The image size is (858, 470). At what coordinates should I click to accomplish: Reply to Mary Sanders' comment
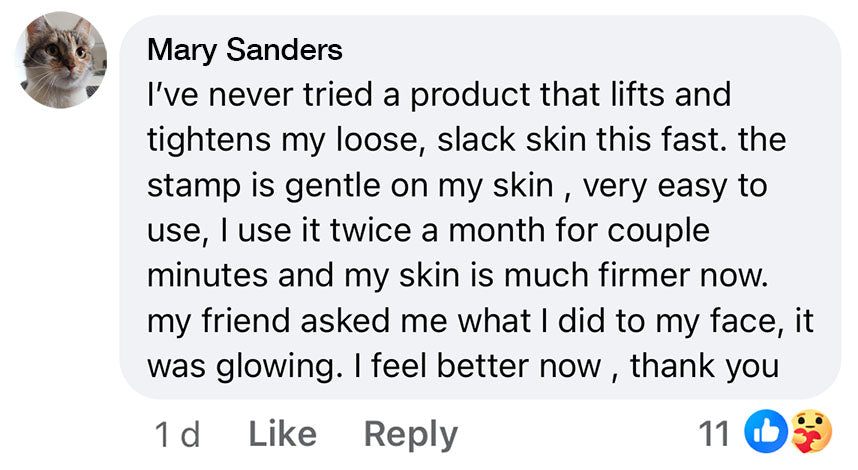coord(410,434)
